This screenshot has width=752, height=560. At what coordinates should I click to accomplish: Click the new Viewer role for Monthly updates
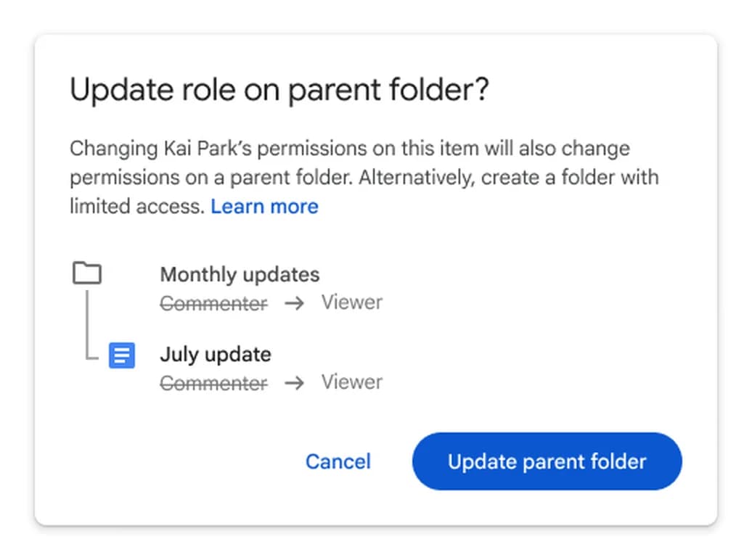pyautogui.click(x=352, y=302)
